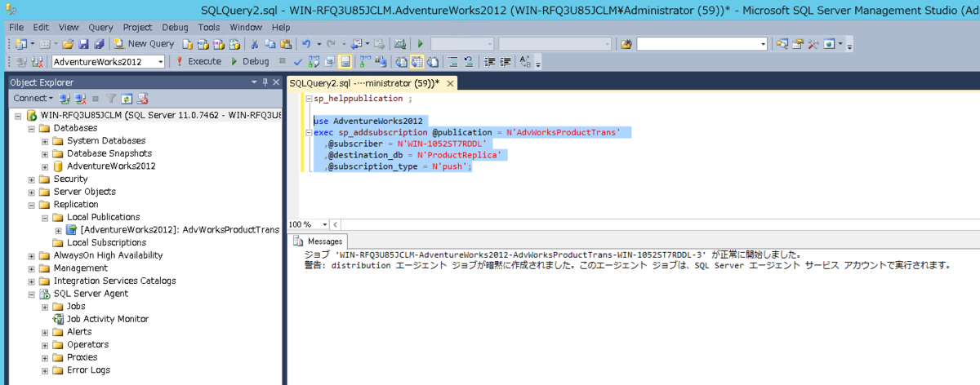Screen dimensions: 980x385
Task: Expand the Database Snapshots folder
Action: click(x=46, y=153)
